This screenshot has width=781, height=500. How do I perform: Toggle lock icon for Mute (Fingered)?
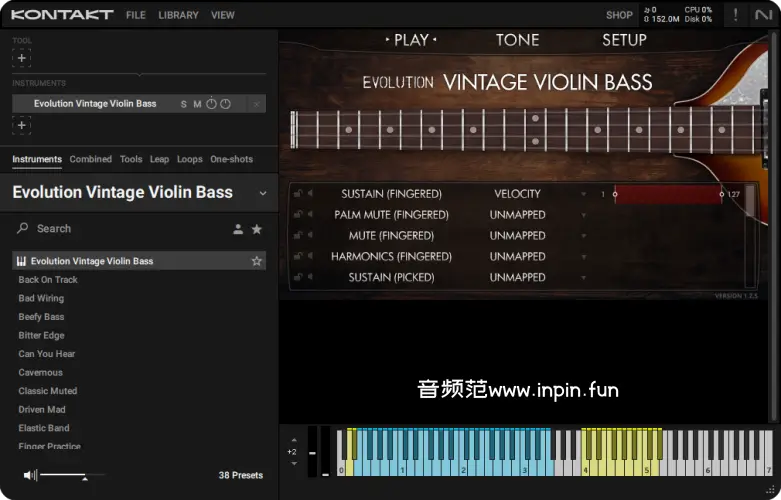pyautogui.click(x=297, y=236)
